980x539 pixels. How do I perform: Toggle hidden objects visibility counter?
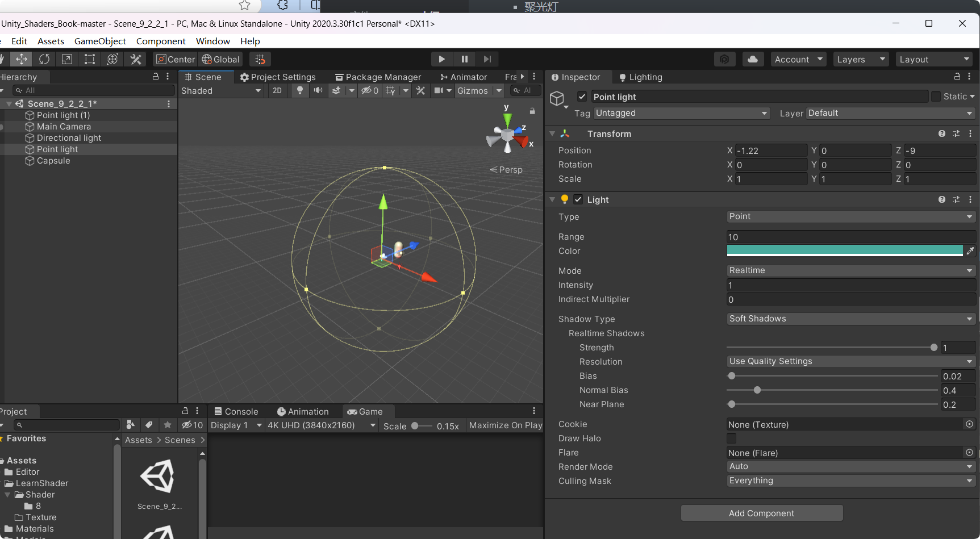click(370, 90)
